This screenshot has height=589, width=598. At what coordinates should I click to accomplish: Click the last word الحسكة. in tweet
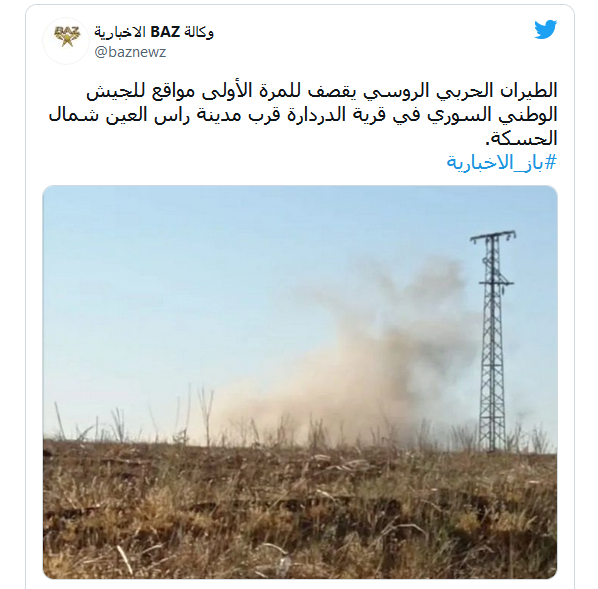pyautogui.click(x=521, y=139)
